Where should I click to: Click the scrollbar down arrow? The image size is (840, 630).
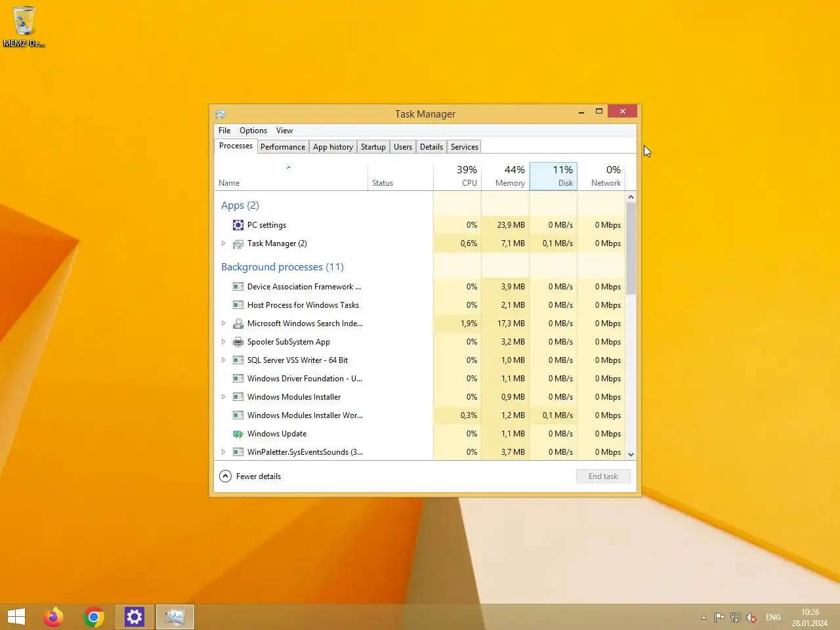[631, 454]
